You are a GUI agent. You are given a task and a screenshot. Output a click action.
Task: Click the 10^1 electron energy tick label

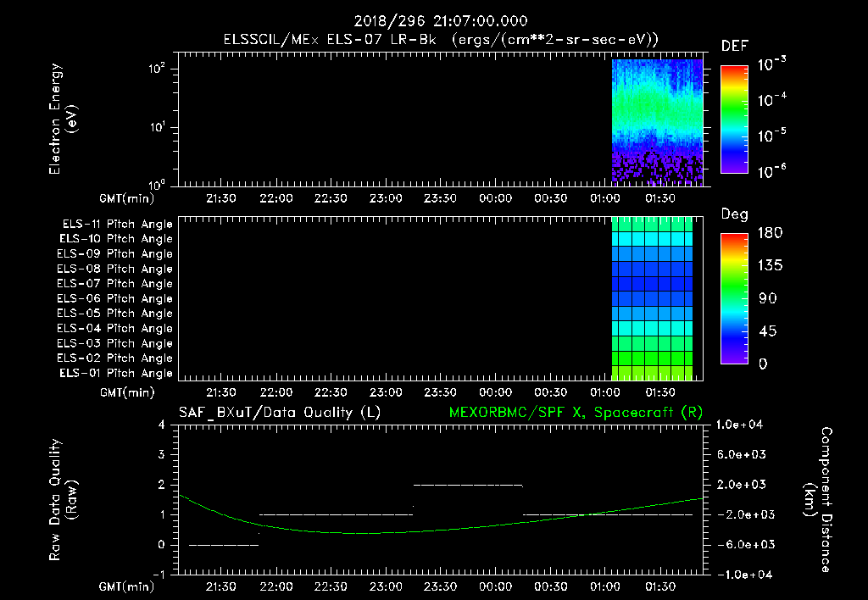tap(157, 127)
